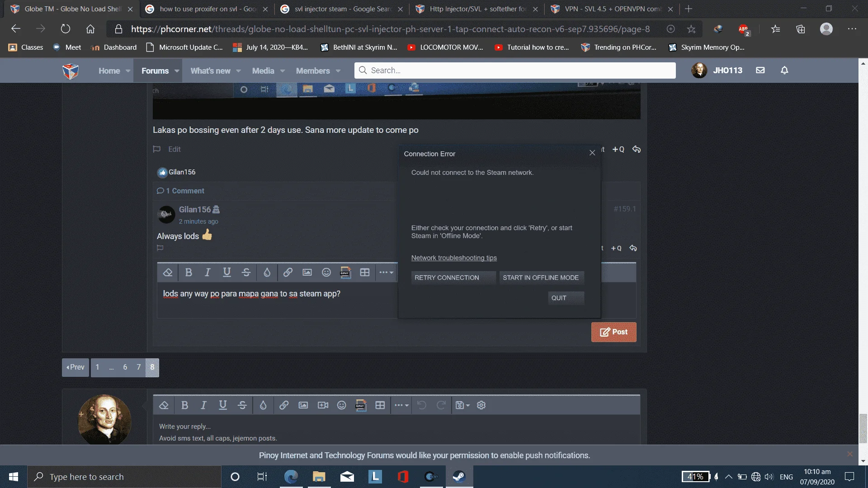This screenshot has width=868, height=488.
Task: Click Bold in the reply editor toolbar
Action: [x=184, y=405]
